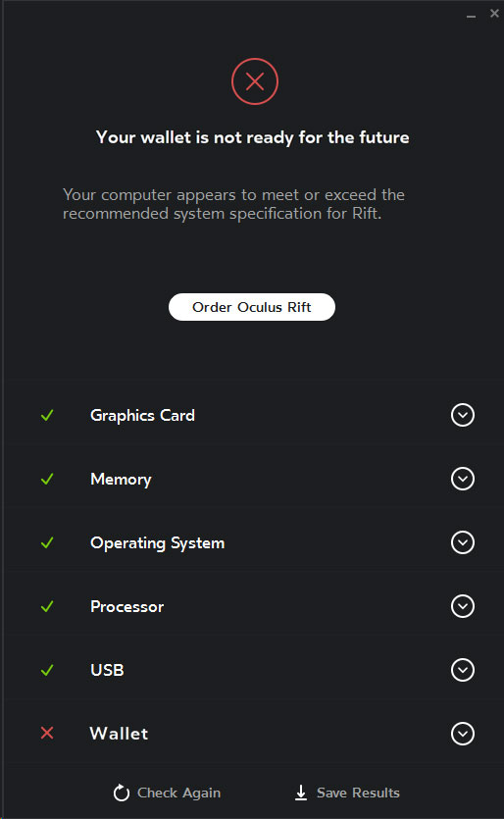Click the Save Results text link
Image resolution: width=504 pixels, height=819 pixels.
358,793
